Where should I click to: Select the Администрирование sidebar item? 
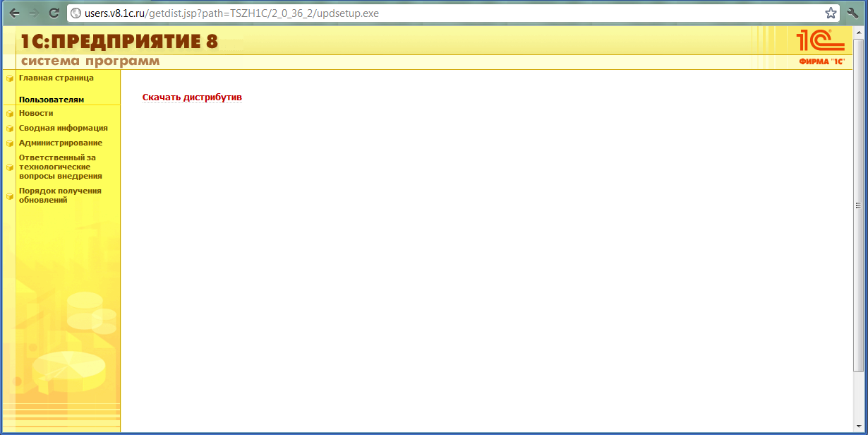(x=60, y=143)
